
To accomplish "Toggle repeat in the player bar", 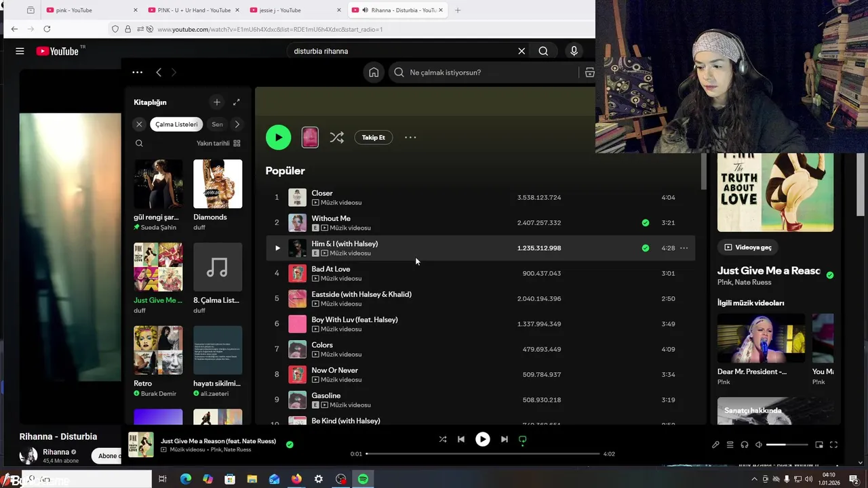I will click(522, 440).
